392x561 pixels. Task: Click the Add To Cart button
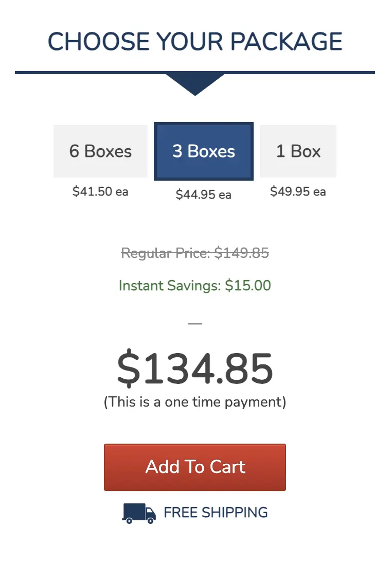pos(195,467)
